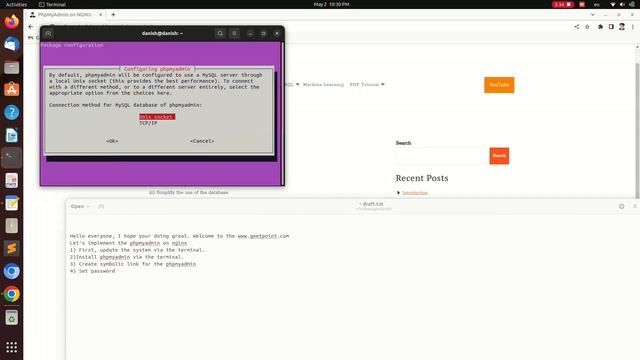The height and width of the screenshot is (360, 640).
Task: Expand the Open dropdown in text editor
Action: point(80,207)
